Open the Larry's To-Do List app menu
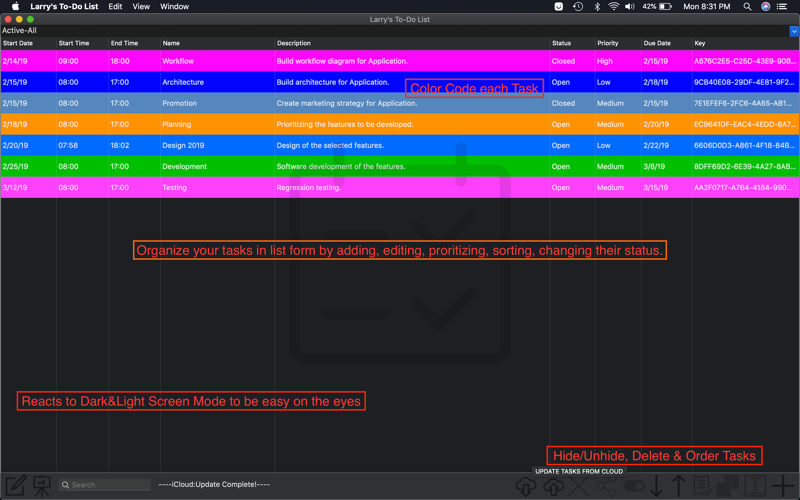800x500 pixels. click(64, 7)
